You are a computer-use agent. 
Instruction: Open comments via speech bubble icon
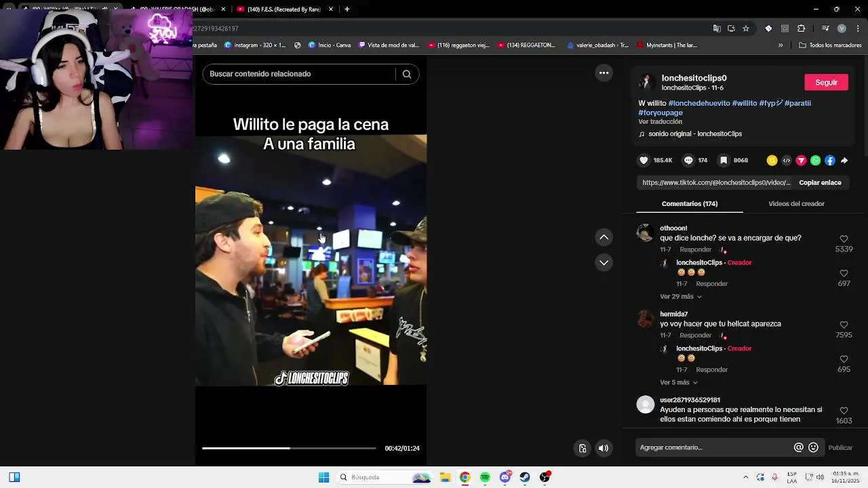(x=688, y=161)
